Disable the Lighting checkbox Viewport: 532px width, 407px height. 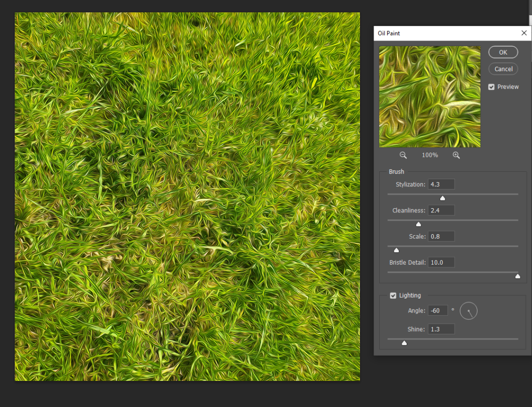pyautogui.click(x=393, y=295)
